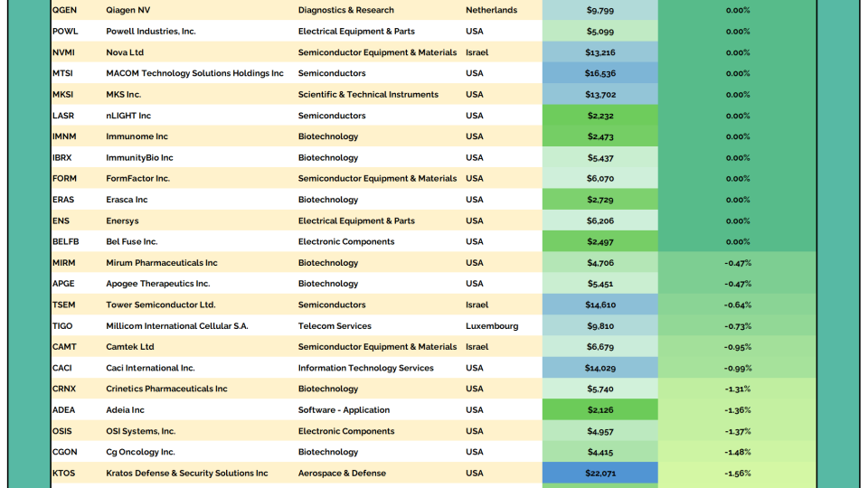The width and height of the screenshot is (868, 488).
Task: Select the TIGO ticker cell
Action: 62,326
